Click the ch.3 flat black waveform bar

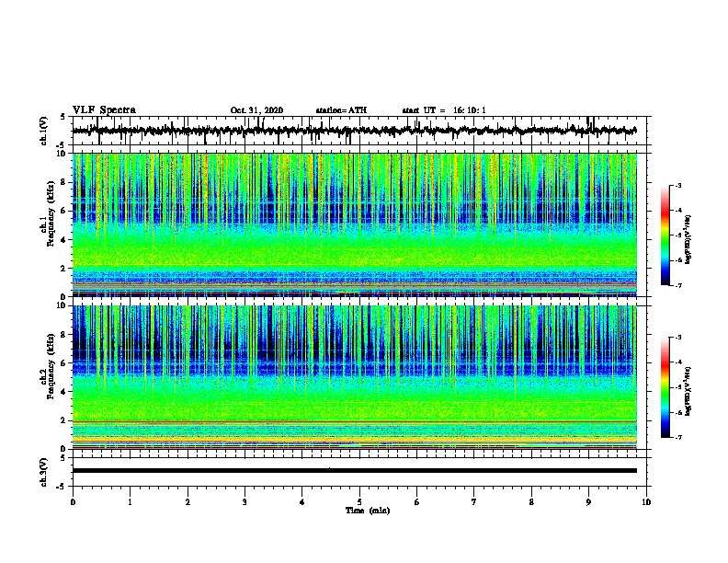coord(355,471)
